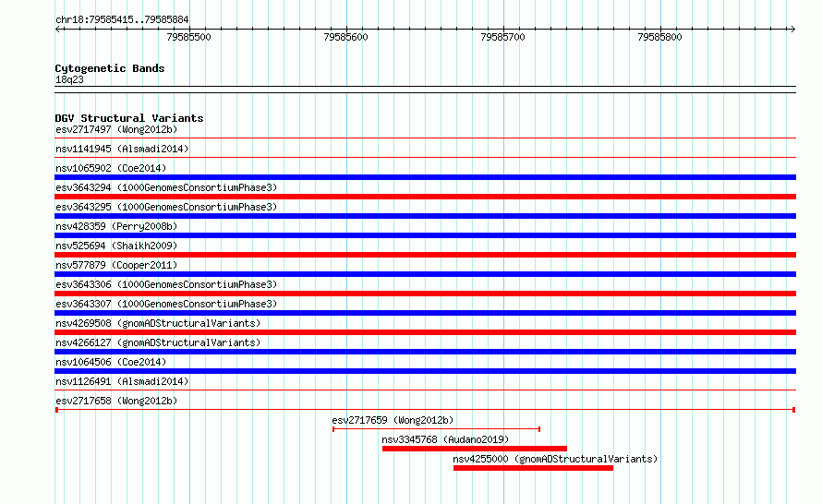Click the blue bar of nsv577879
The image size is (822, 504).
pos(425,274)
